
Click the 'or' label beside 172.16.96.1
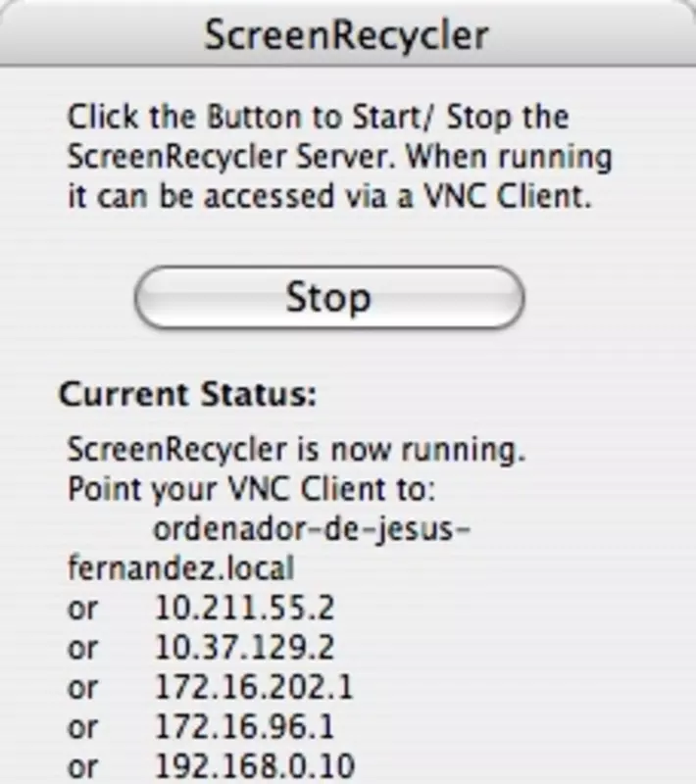pos(82,728)
